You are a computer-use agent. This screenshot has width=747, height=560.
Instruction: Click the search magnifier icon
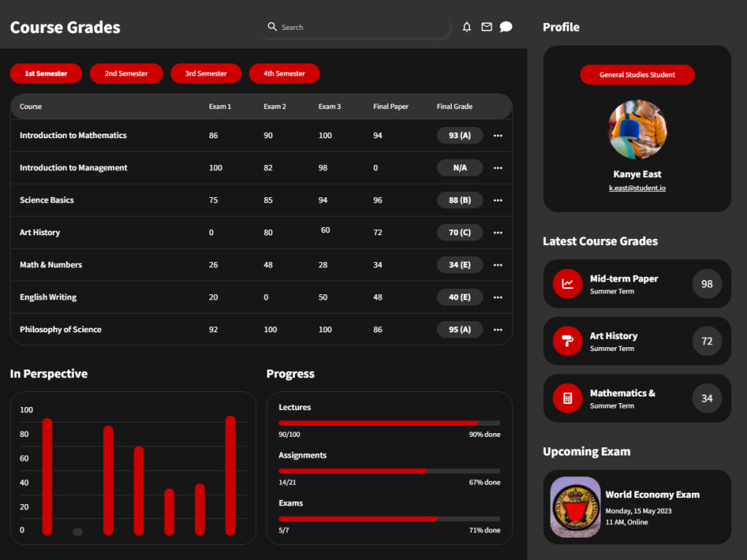pos(272,27)
